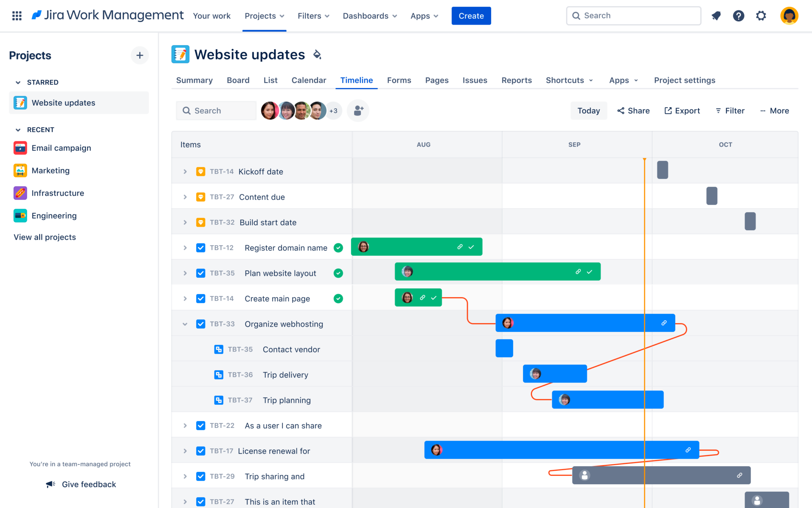Click the notifications flag icon
This screenshot has width=812, height=508.
[716, 15]
